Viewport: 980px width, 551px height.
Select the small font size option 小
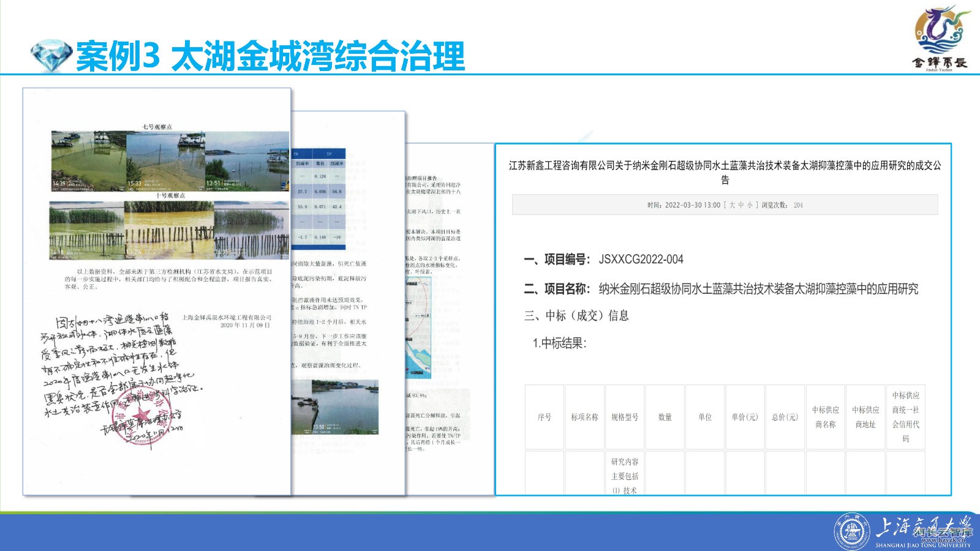750,205
